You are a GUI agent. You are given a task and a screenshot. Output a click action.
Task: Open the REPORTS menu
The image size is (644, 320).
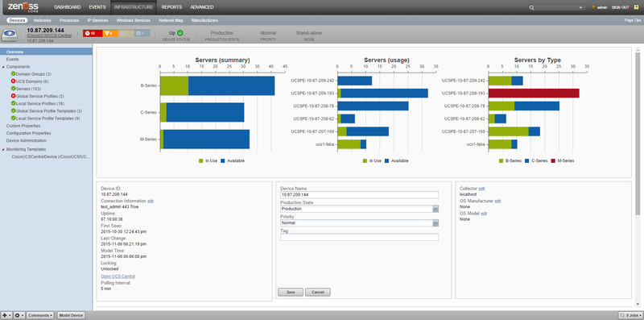click(x=171, y=7)
